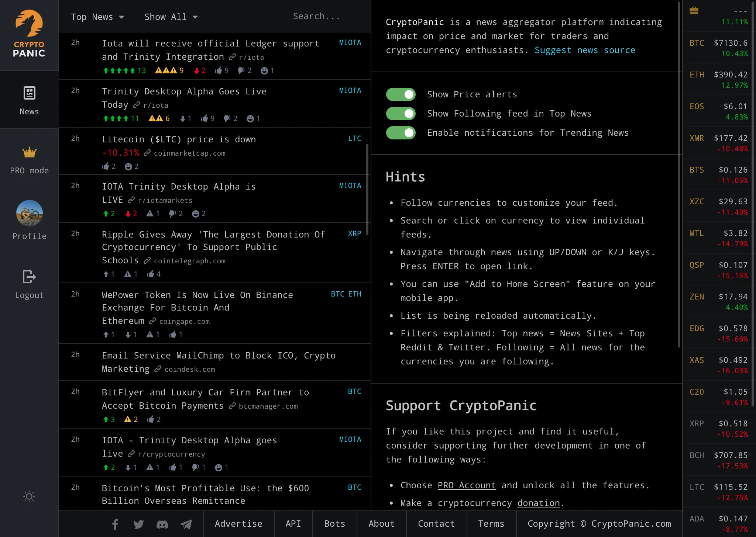Screen dimensions: 756x537
Task: Open the cryptocurrency donation link
Action: tap(539, 503)
